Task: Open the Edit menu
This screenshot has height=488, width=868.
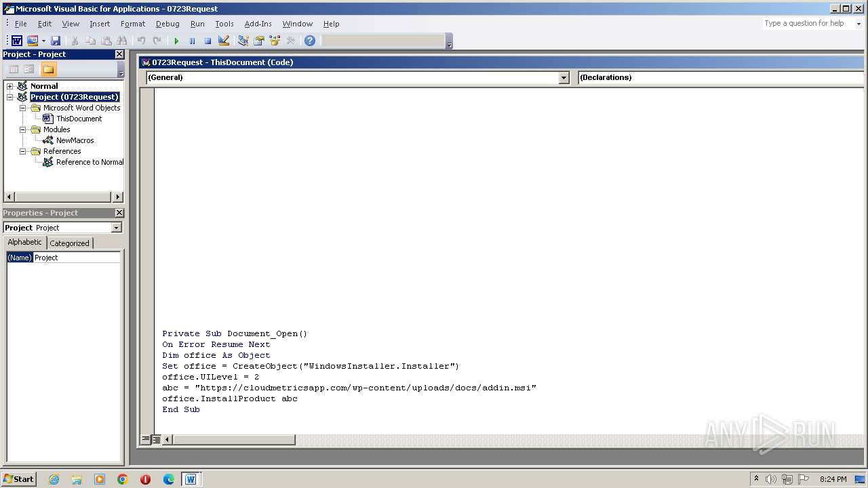Action: [45, 24]
